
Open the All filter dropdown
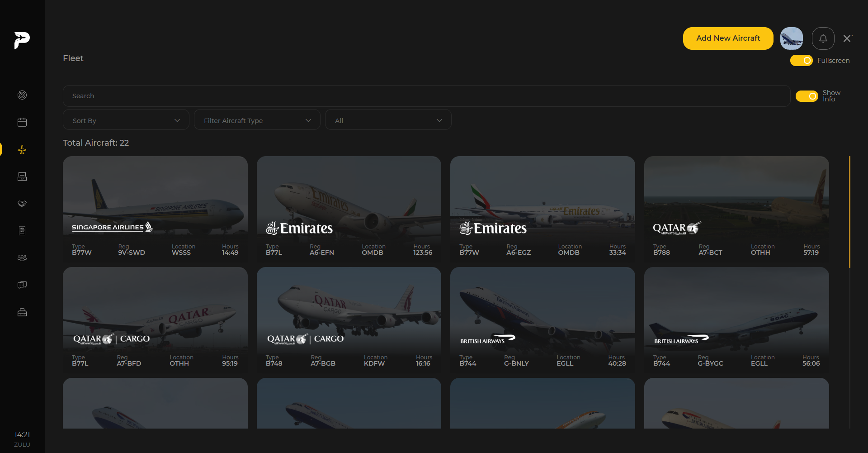(x=388, y=120)
